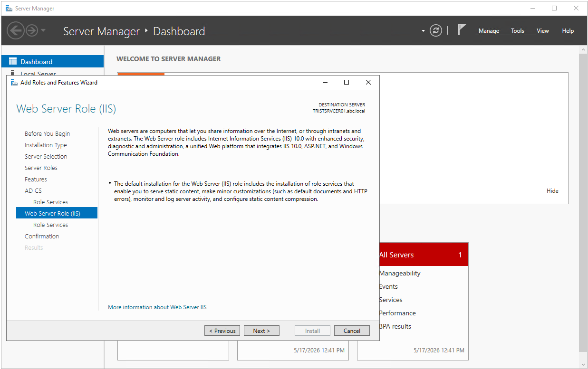Go to Features step in wizard
588x369 pixels.
coord(36,180)
